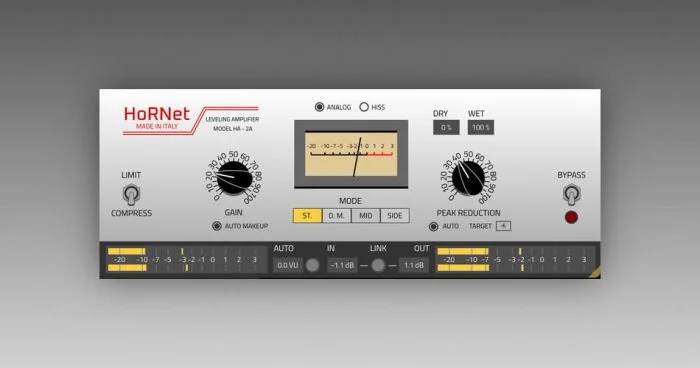This screenshot has height=368, width=700.
Task: Select the Analog radio button
Action: pyautogui.click(x=319, y=107)
